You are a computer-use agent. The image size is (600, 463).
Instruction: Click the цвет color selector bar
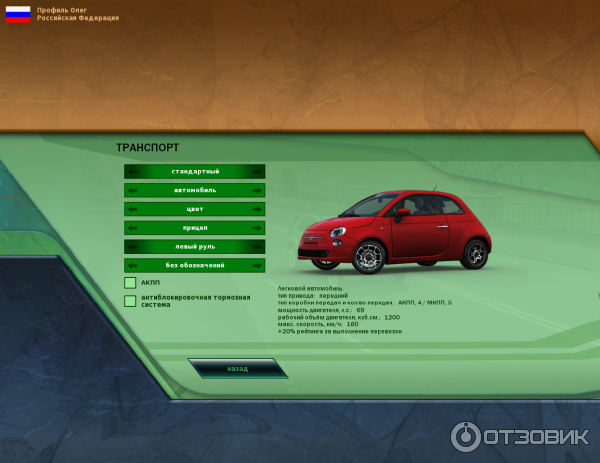pos(195,210)
